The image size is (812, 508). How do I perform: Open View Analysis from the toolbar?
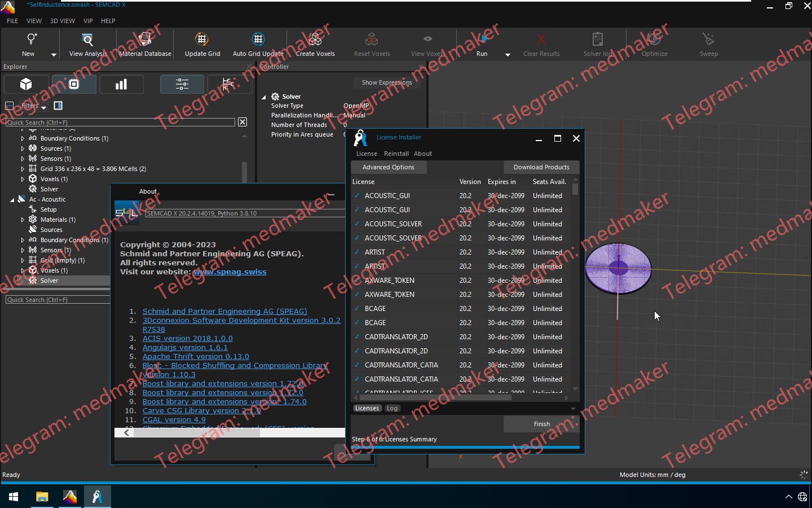87,40
